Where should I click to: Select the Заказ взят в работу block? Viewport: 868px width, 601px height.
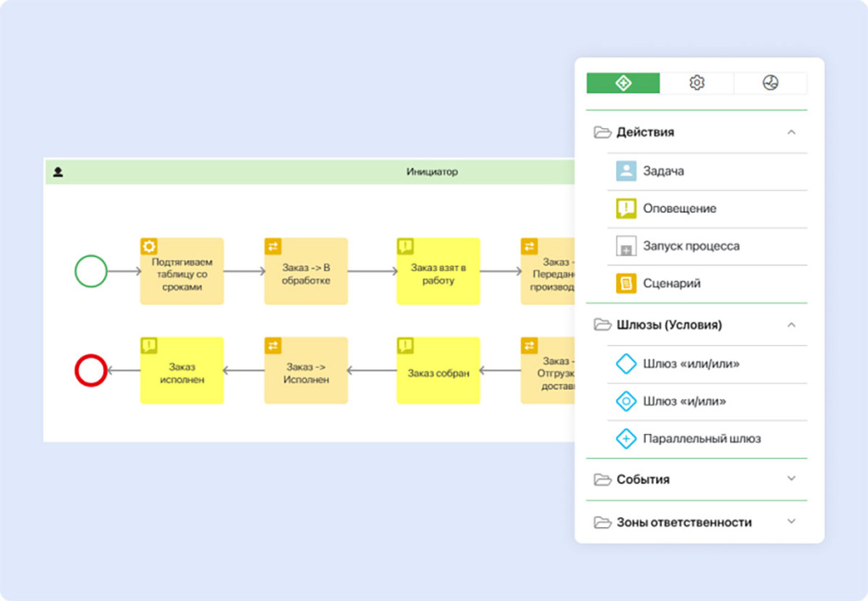coord(438,272)
